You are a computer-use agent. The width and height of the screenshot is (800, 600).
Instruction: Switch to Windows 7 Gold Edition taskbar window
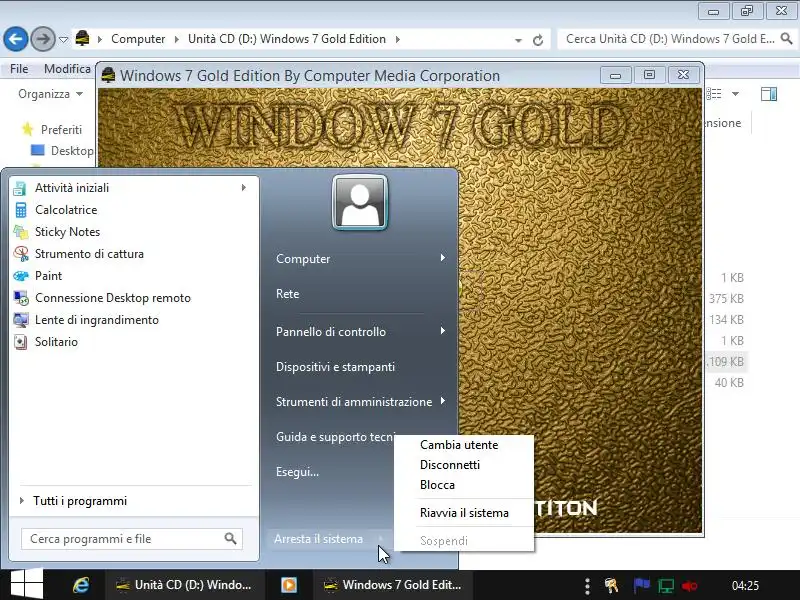point(393,585)
